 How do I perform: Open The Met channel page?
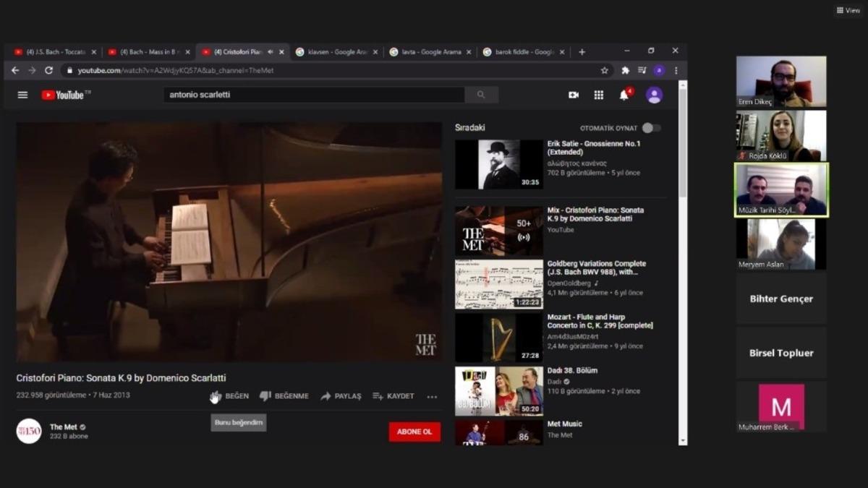(x=64, y=427)
